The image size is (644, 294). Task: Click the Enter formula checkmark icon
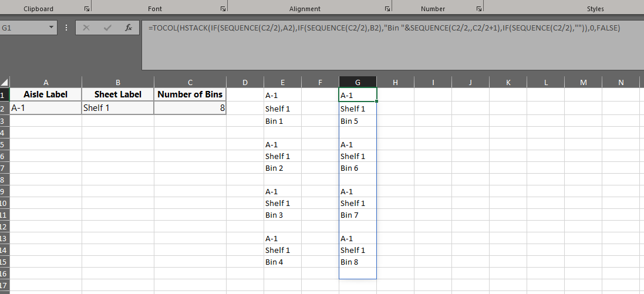click(107, 28)
